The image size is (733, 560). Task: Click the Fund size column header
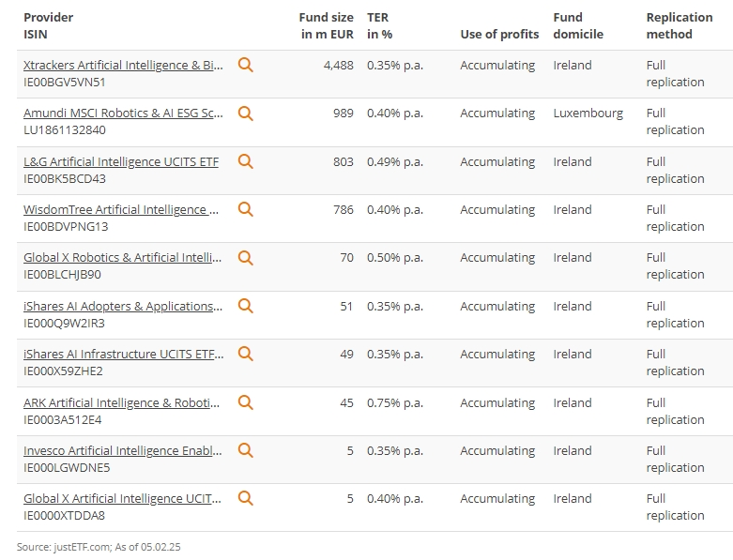click(327, 25)
